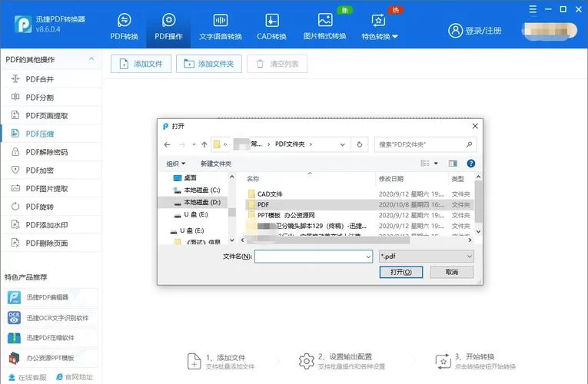Select PDF合并 in the sidebar
The width and height of the screenshot is (588, 384).
(x=51, y=79)
